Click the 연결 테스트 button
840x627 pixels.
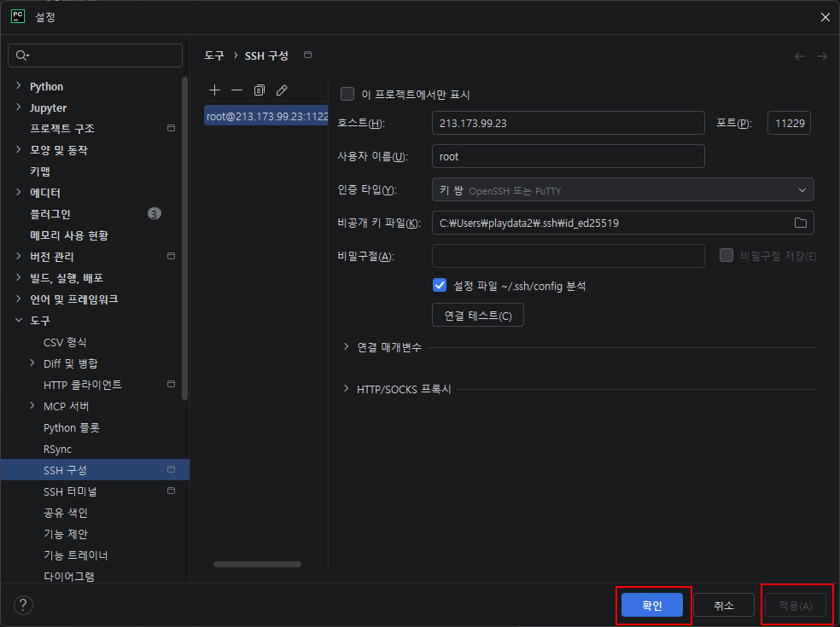(478, 316)
